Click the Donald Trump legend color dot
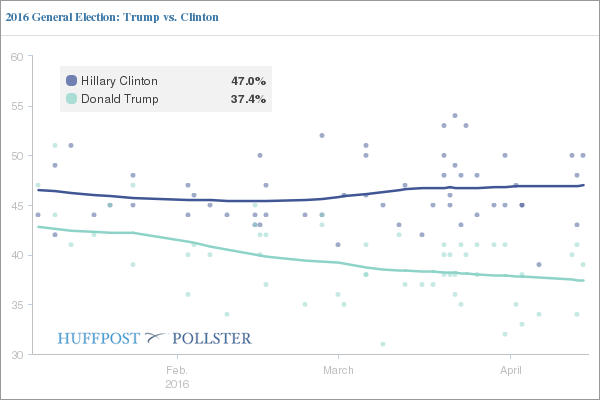Viewport: 600px width, 400px height. pos(71,99)
